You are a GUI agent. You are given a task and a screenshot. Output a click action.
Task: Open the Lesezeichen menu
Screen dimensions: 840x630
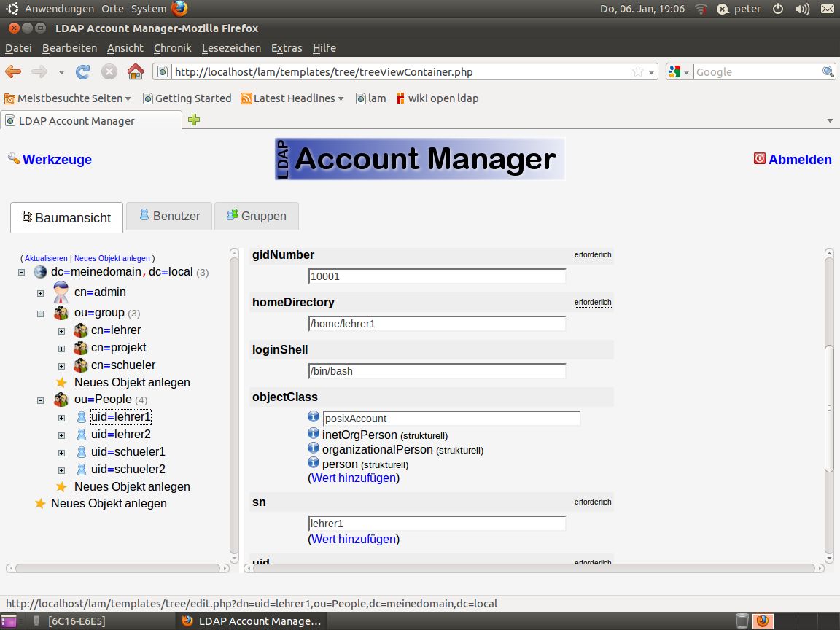click(x=231, y=48)
